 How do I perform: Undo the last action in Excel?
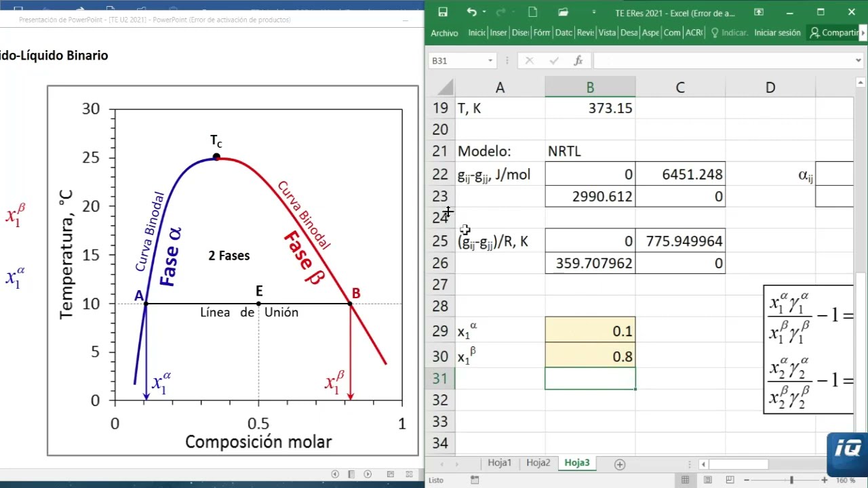tap(471, 12)
